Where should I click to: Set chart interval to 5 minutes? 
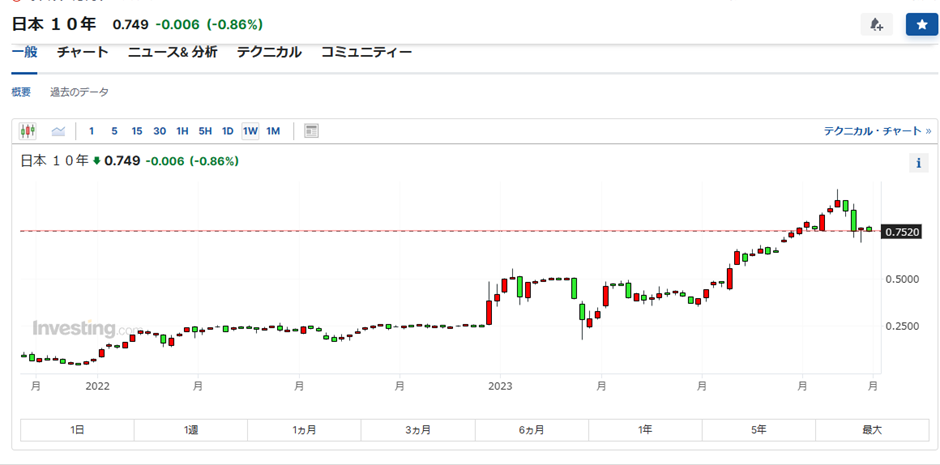click(x=114, y=131)
